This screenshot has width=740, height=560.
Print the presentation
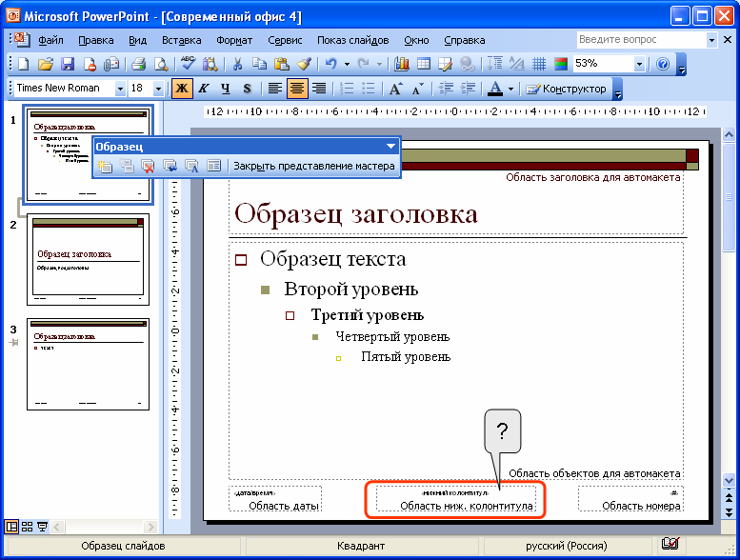138,64
